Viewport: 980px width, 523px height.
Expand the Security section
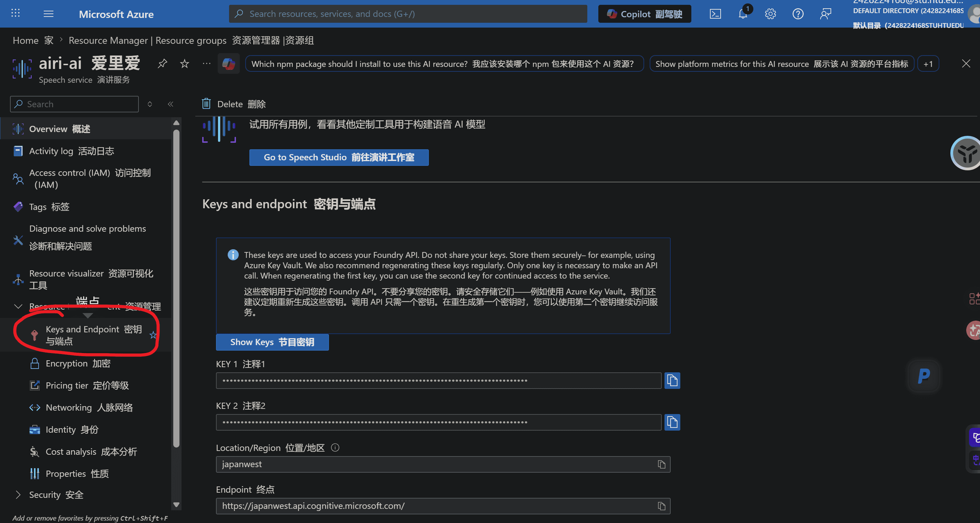click(18, 494)
